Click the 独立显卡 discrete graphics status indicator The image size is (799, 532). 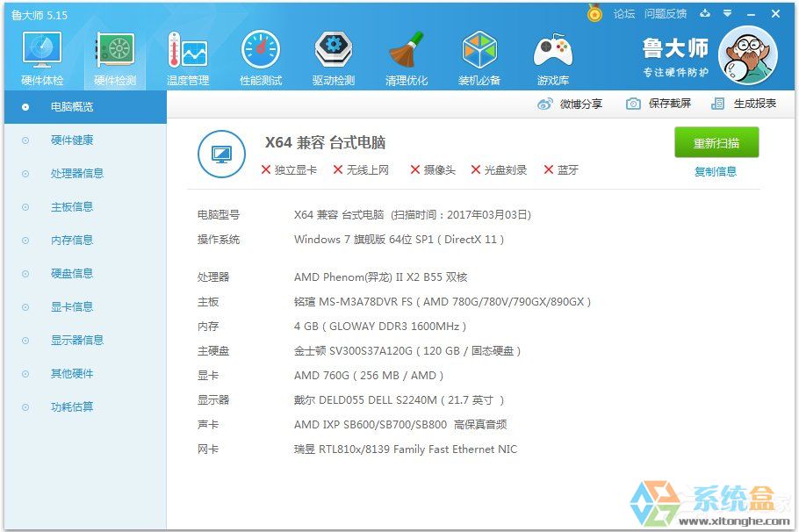(289, 170)
